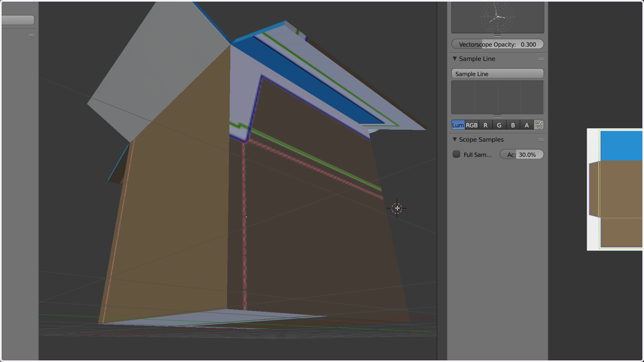Enable the Full Sample checkbox
The width and height of the screenshot is (644, 362).
pos(457,154)
